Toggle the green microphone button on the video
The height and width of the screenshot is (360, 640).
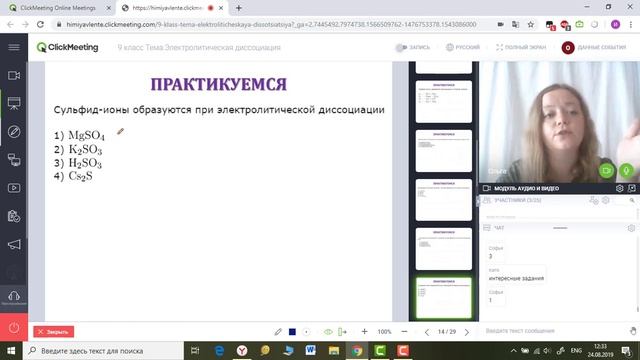click(626, 170)
